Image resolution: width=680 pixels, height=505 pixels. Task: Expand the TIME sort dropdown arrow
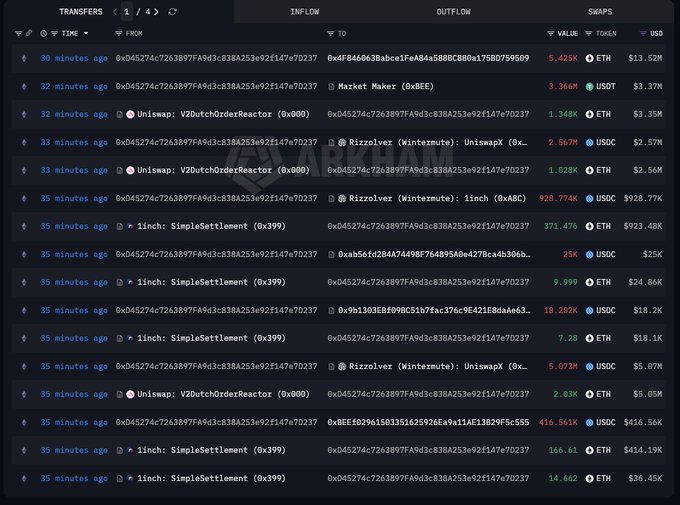[x=86, y=33]
